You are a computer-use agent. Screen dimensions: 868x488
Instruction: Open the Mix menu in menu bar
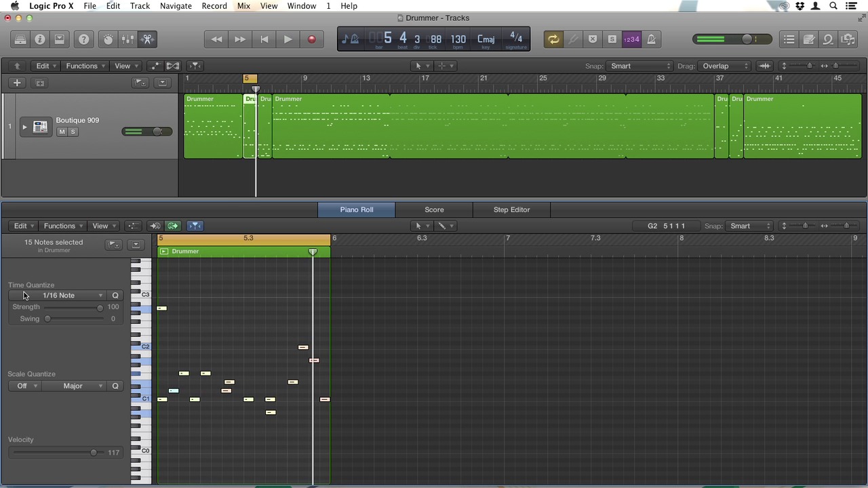[x=243, y=6]
